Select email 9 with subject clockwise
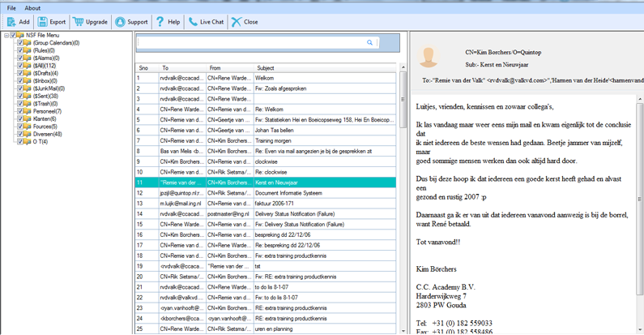The width and height of the screenshot is (644, 335). coord(266,161)
